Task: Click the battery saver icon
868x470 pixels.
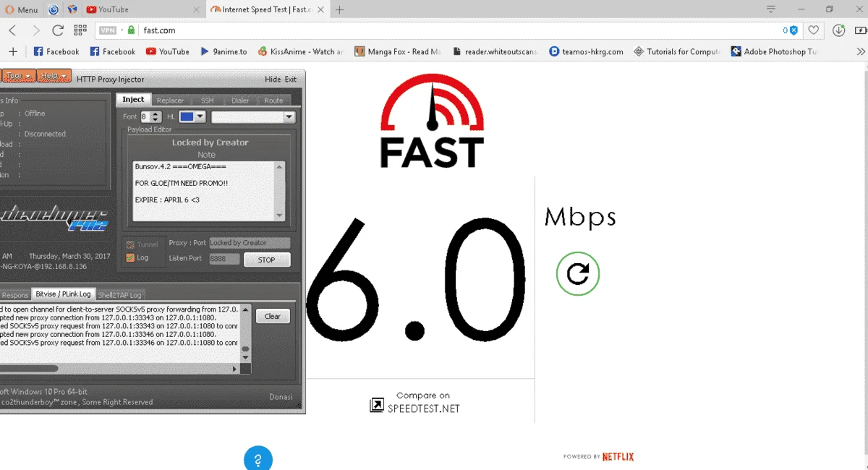Action: [859, 30]
